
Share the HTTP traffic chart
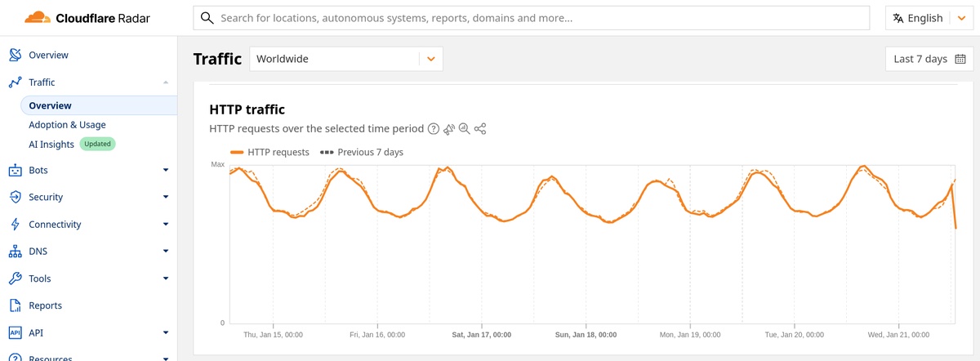[x=480, y=129]
